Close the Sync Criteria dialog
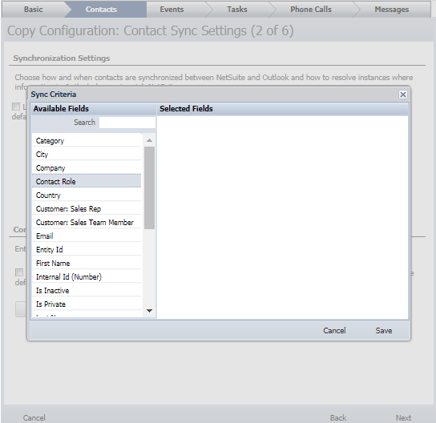The image size is (436, 423). click(x=403, y=95)
